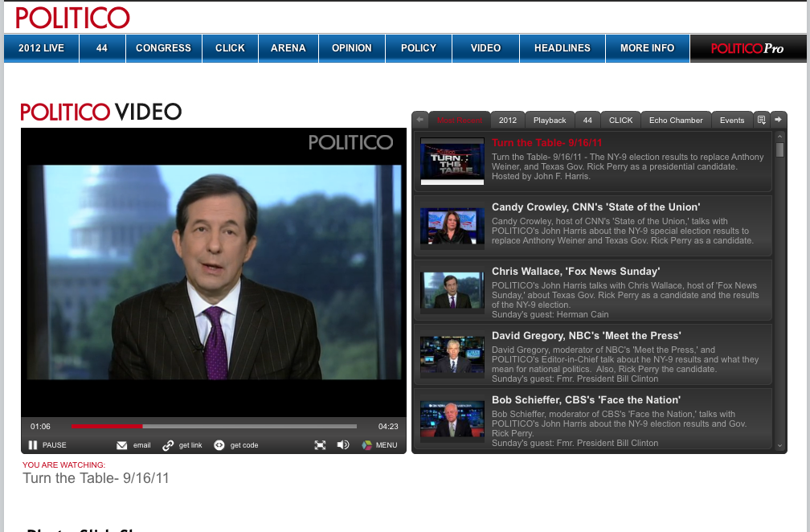Switch to the CLICK playlist tab
Image resolution: width=810 pixels, height=532 pixels.
click(620, 121)
